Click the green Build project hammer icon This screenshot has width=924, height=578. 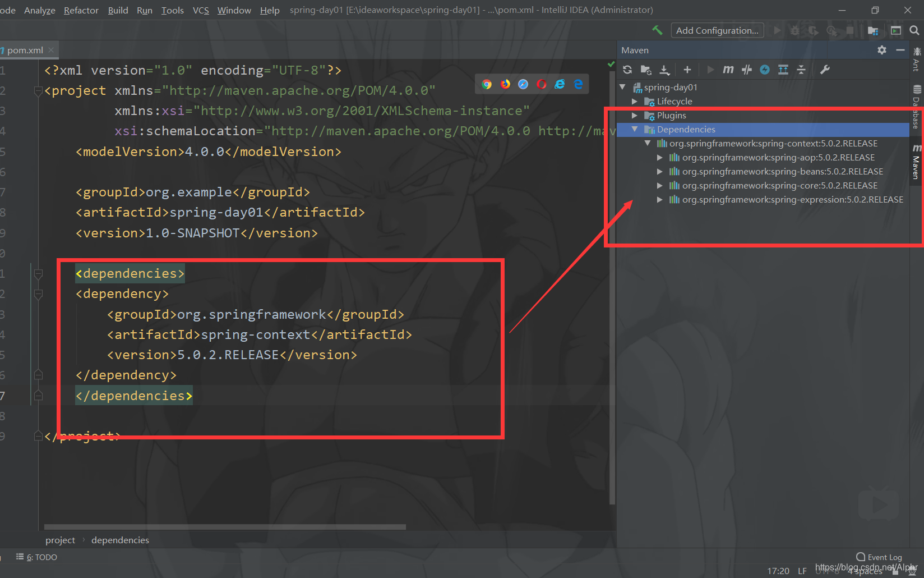[657, 30]
